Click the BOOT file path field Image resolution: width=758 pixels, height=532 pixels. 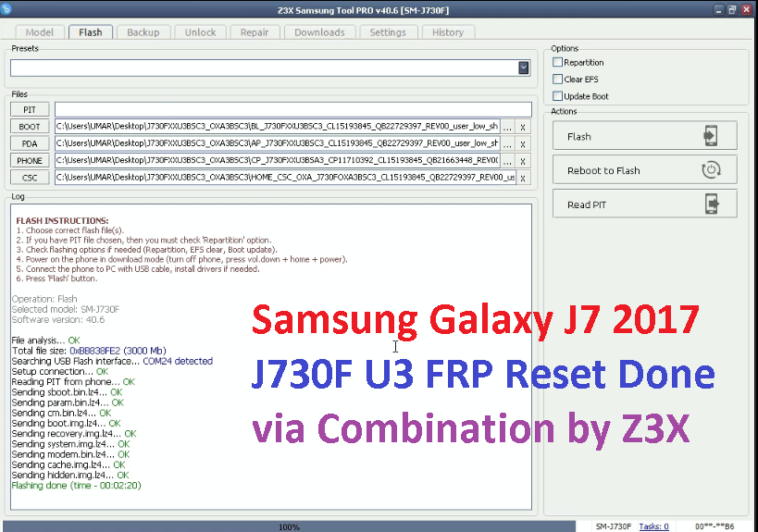pos(277,126)
